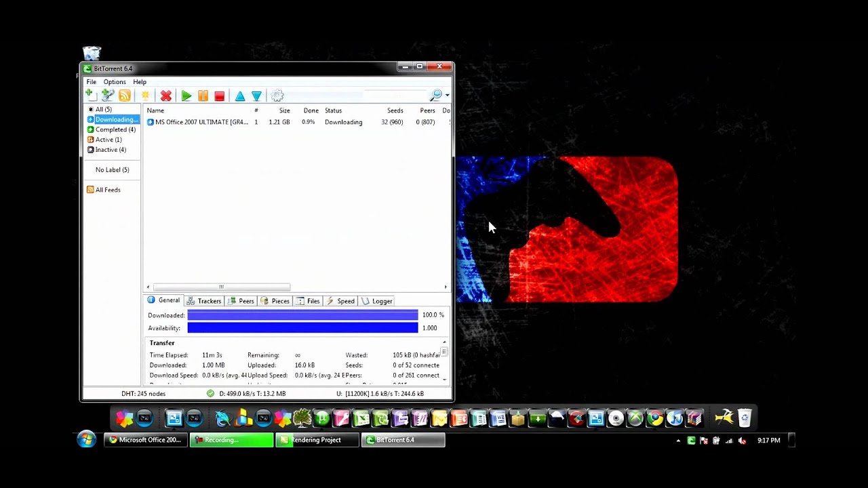Sort by the Name column header
Image resolution: width=868 pixels, height=488 pixels.
click(155, 110)
